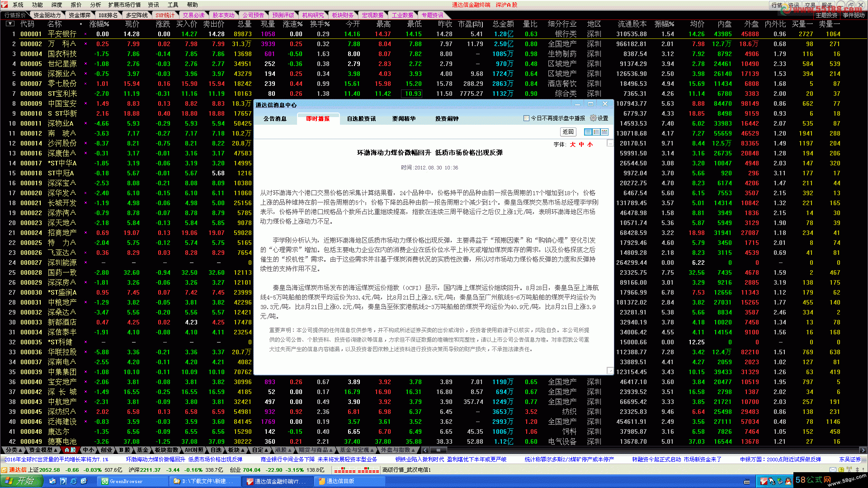Select the 板块指数 bottom tab
The image size is (868, 488).
[x=166, y=450]
